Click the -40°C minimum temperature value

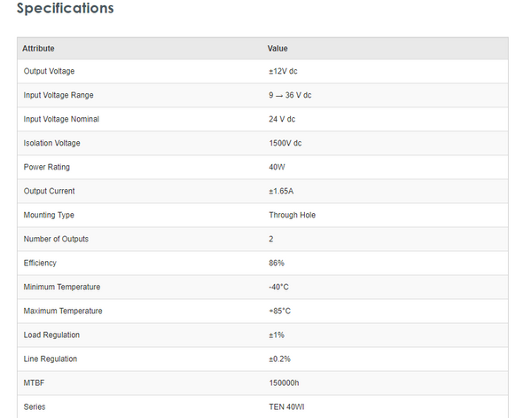coord(280,287)
